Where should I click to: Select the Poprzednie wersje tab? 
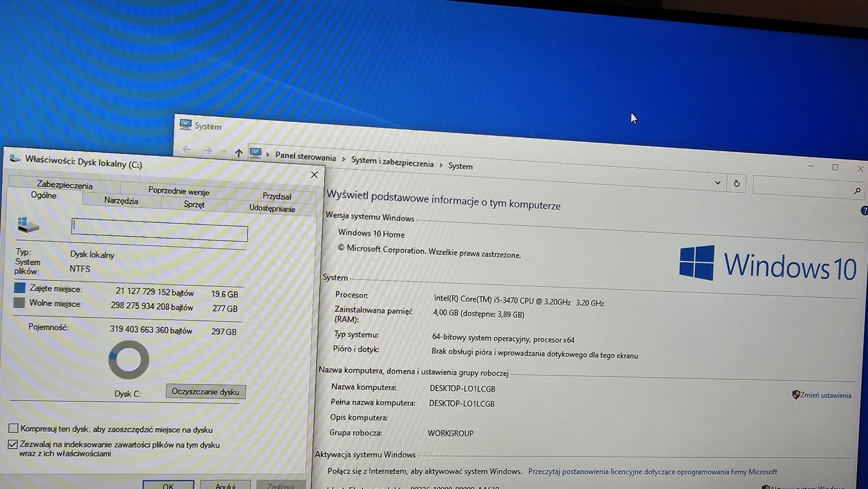point(179,191)
